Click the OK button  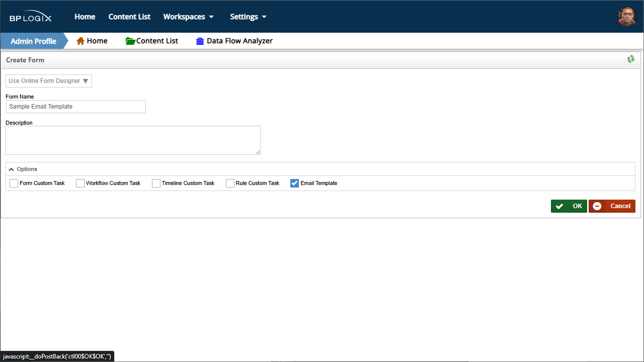point(569,206)
